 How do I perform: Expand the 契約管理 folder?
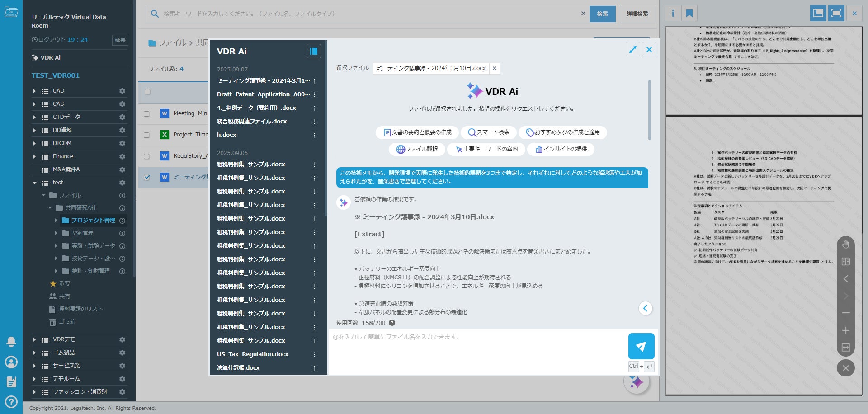[56, 233]
